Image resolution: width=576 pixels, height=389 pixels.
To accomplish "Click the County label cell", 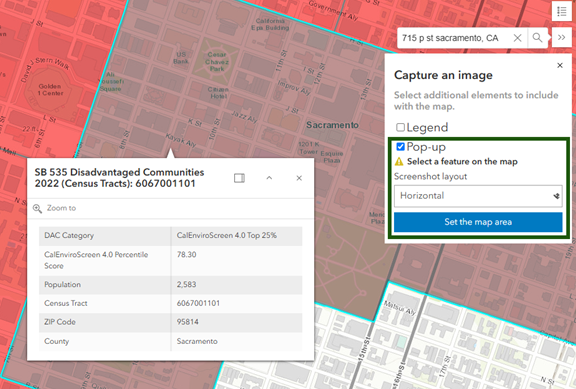I will 105,341.
